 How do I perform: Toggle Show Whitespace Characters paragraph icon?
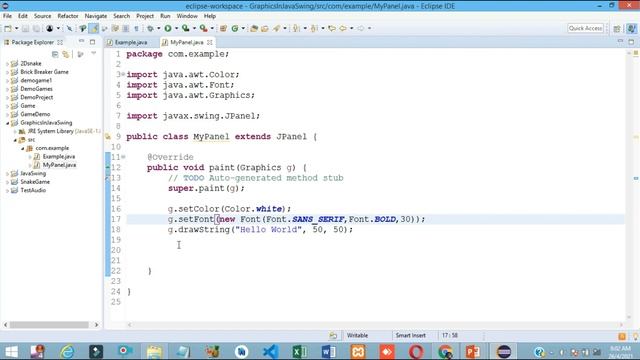136,28
